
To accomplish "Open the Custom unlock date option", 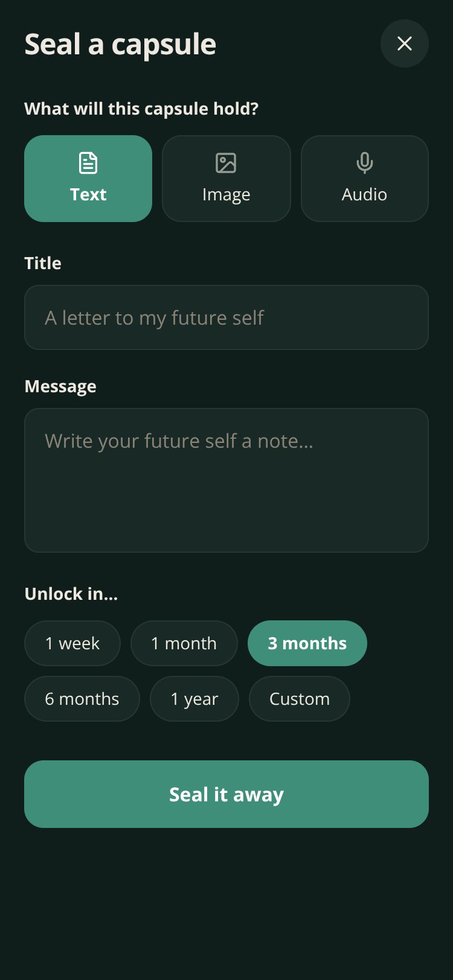I will click(300, 699).
